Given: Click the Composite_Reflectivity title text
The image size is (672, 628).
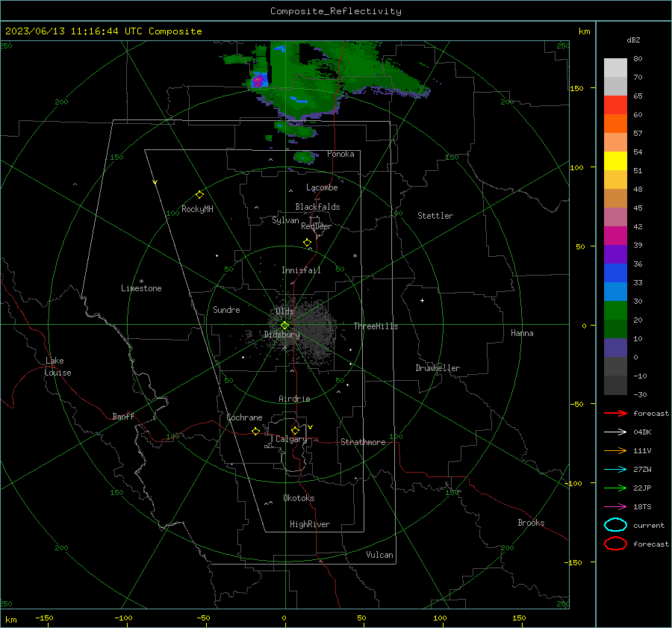Looking at the screenshot, I should tap(336, 11).
